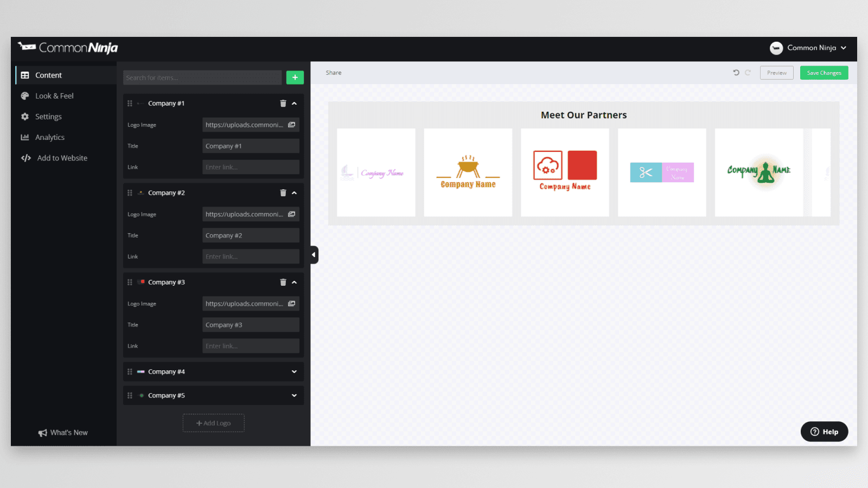Open image picker for Company #2 logo

292,214
